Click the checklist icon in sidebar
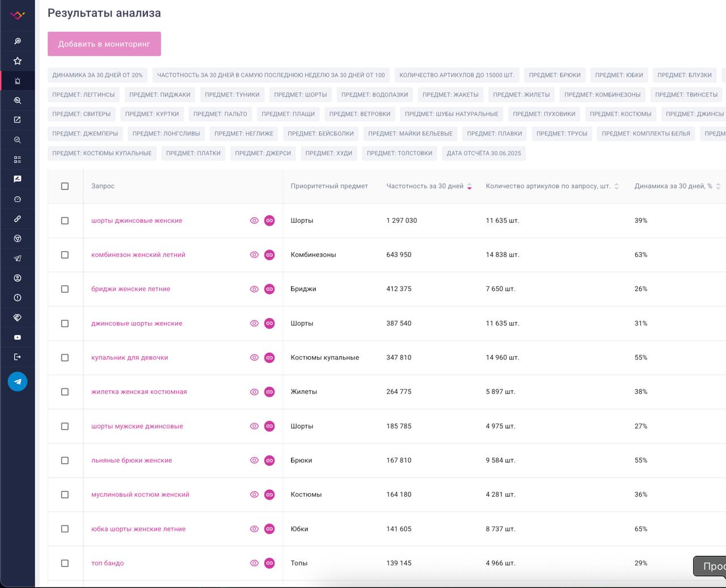 pos(18,159)
